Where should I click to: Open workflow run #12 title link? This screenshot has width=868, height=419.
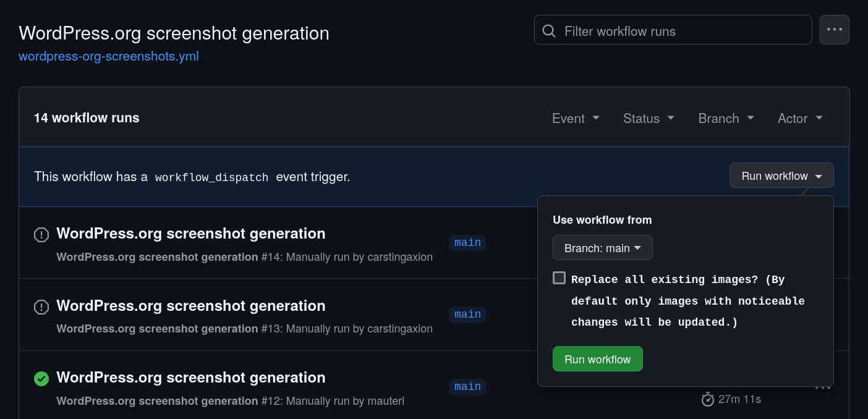[191, 378]
